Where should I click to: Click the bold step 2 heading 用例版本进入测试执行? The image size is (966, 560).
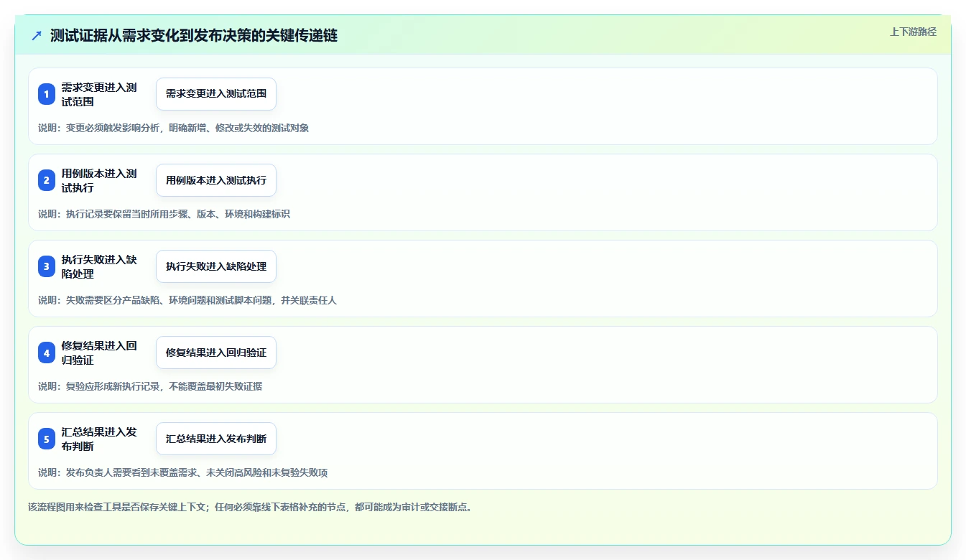pos(99,180)
